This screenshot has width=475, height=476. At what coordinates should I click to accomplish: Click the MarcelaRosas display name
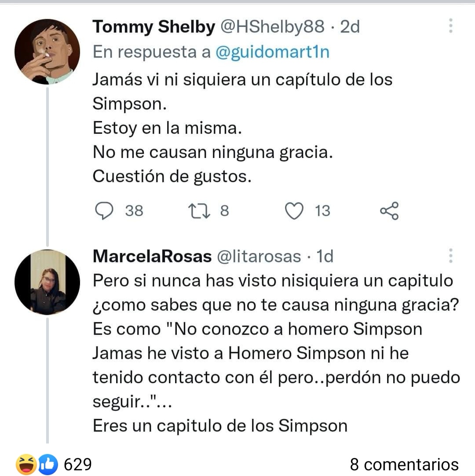[152, 256]
